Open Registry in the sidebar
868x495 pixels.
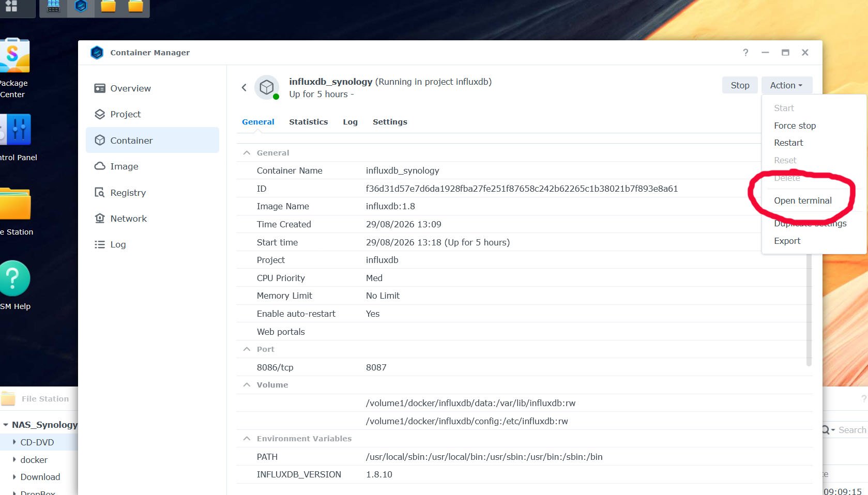point(153,193)
